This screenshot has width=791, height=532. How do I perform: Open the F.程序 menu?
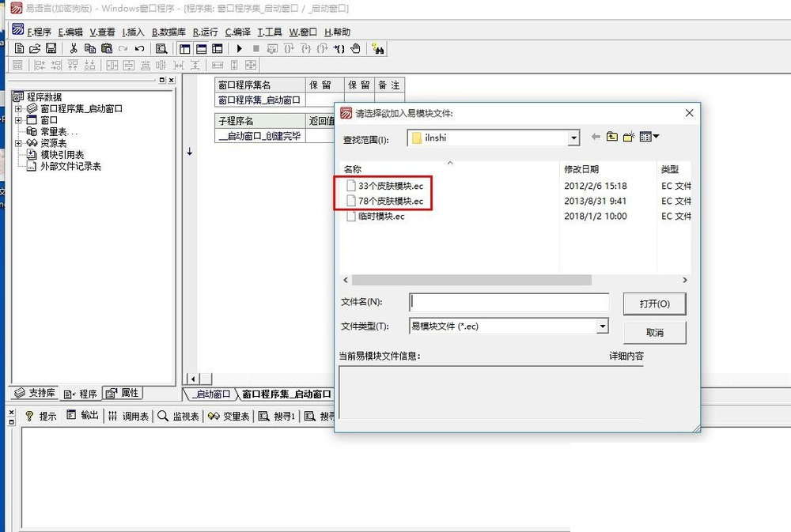pyautogui.click(x=39, y=32)
